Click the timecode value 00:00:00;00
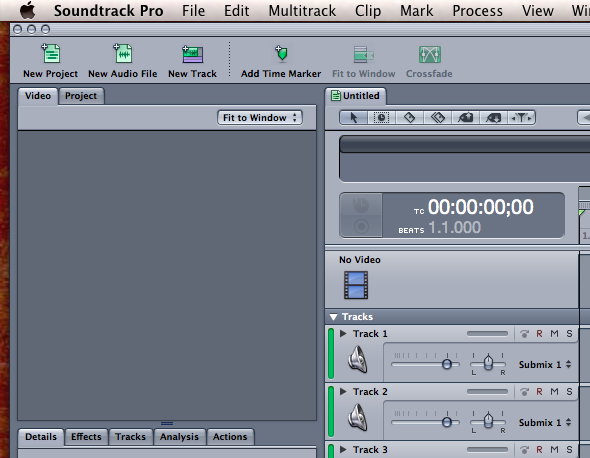Screen dimensions: 590x458 (x=481, y=207)
